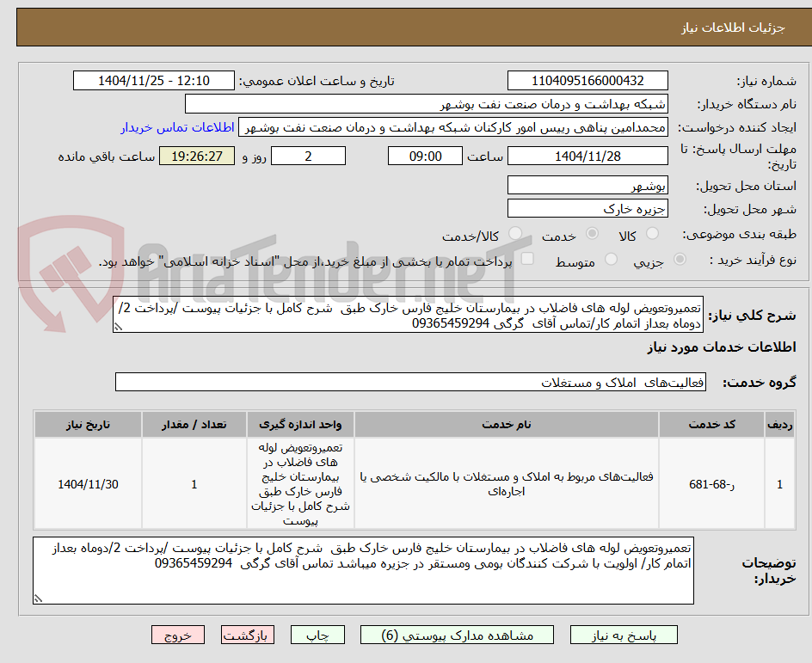Click the announcement date field 1404/11/25 - 12:10
812x663 pixels.
154,81
